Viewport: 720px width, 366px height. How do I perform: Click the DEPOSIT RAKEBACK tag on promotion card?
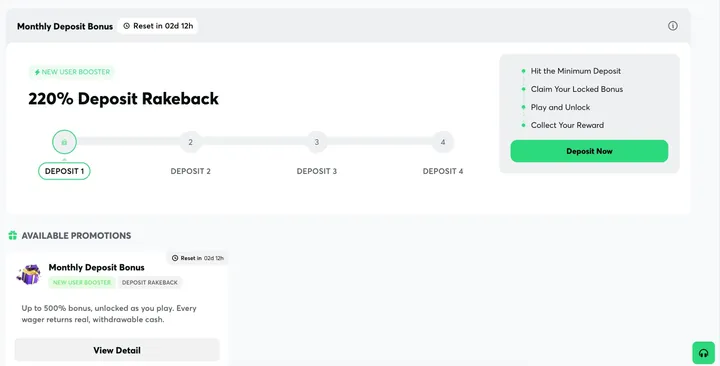tap(150, 282)
